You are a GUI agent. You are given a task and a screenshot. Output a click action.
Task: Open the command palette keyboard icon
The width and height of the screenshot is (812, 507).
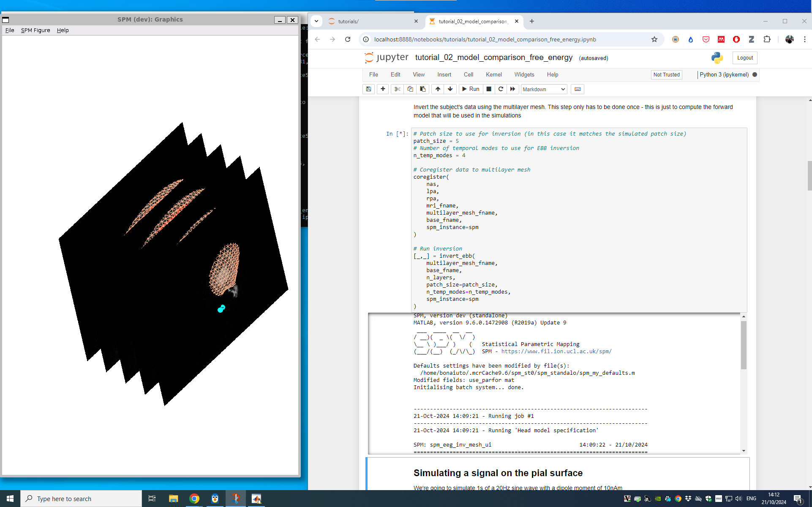578,89
